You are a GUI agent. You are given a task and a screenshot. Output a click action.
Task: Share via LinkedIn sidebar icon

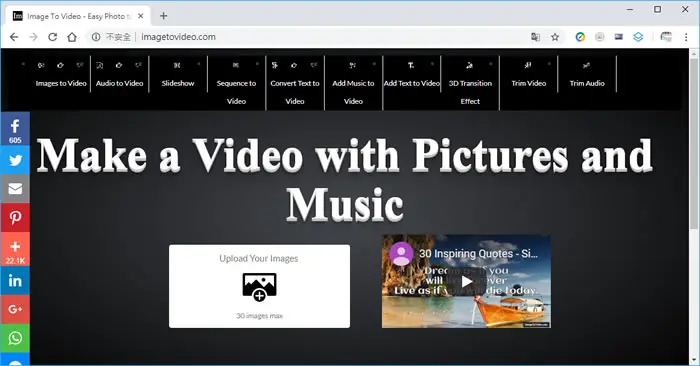(x=15, y=281)
